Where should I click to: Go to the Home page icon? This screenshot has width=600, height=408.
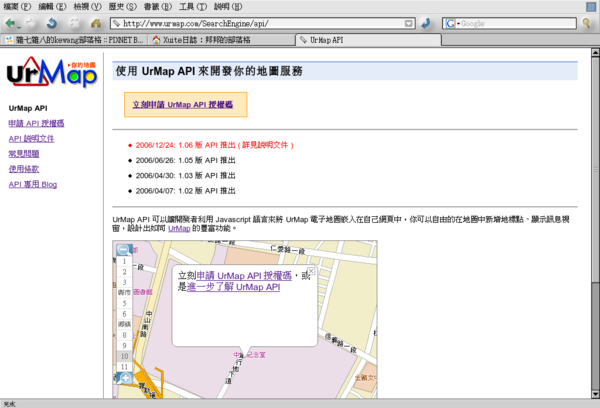coord(96,24)
